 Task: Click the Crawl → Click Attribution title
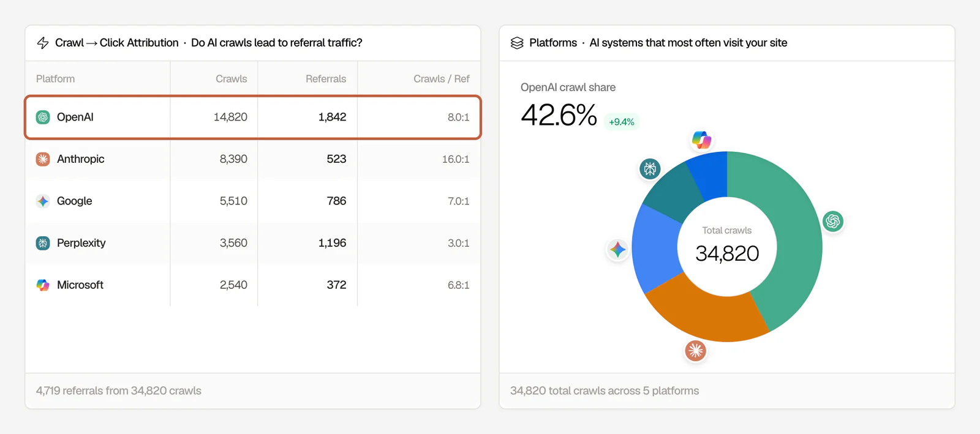click(x=116, y=43)
